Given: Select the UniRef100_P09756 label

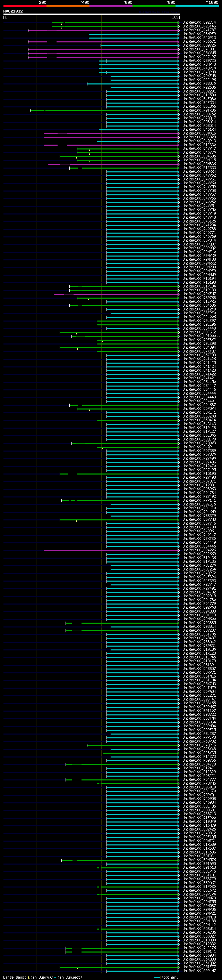Looking at the screenshot, I should (x=199, y=761).
